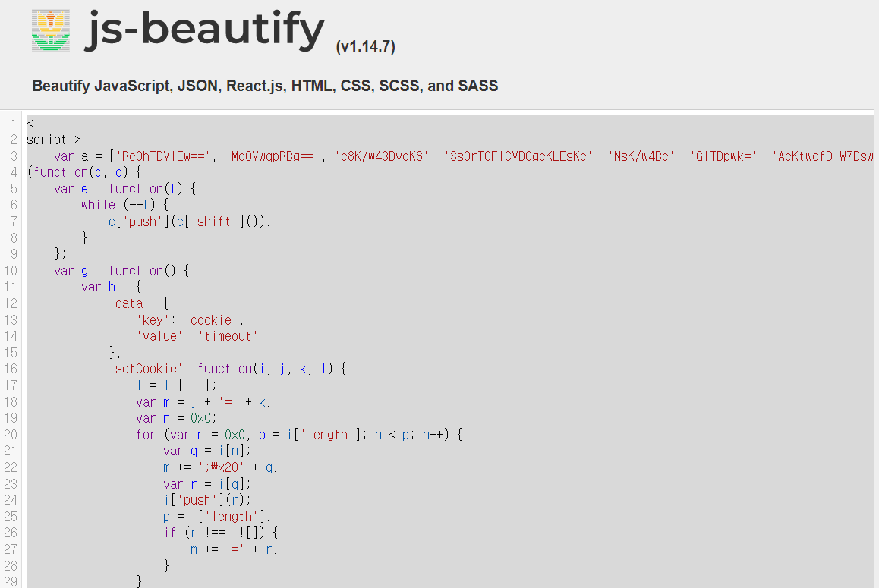Click line number 16 in gutter
This screenshot has width=879, height=588.
click(11, 369)
